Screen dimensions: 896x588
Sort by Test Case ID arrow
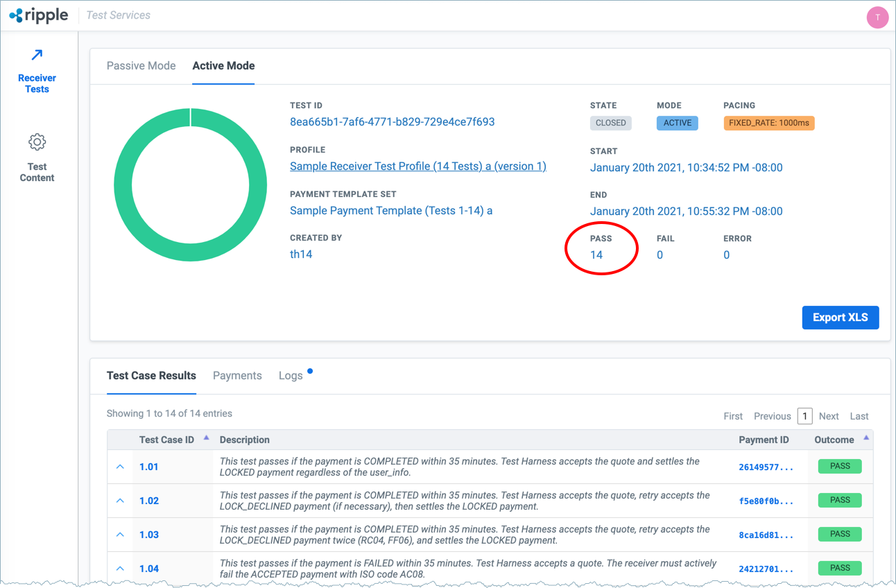click(206, 438)
